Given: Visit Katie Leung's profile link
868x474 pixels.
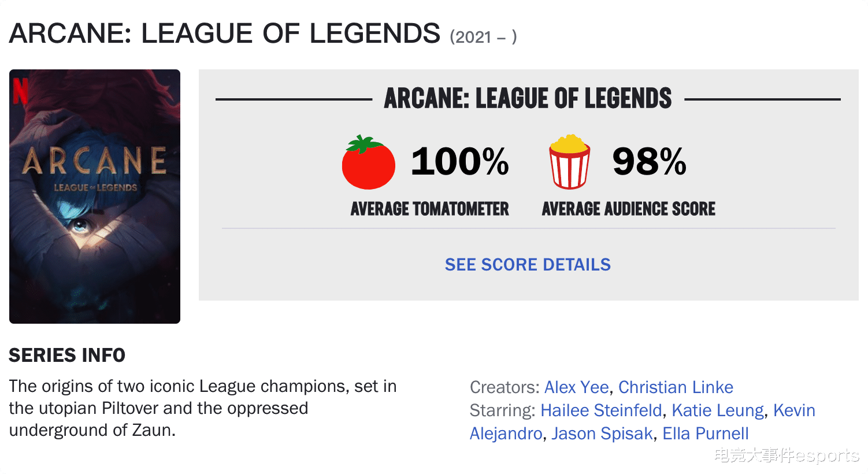Looking at the screenshot, I should pos(718,410).
